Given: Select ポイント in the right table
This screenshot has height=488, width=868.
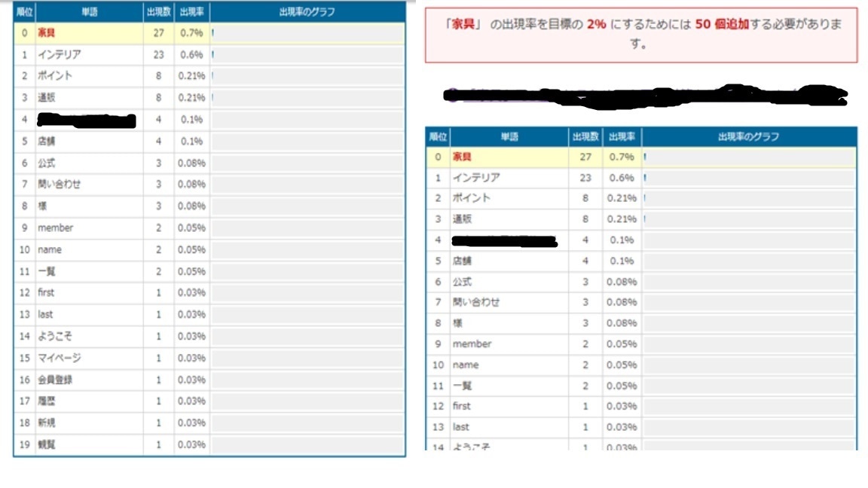Looking at the screenshot, I should pos(471,198).
